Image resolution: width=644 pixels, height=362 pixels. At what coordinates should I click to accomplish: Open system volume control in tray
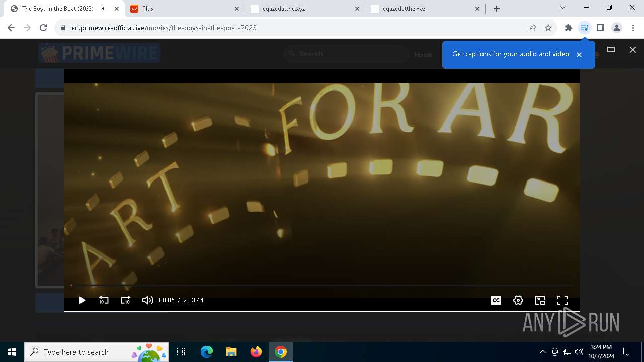coord(579,352)
